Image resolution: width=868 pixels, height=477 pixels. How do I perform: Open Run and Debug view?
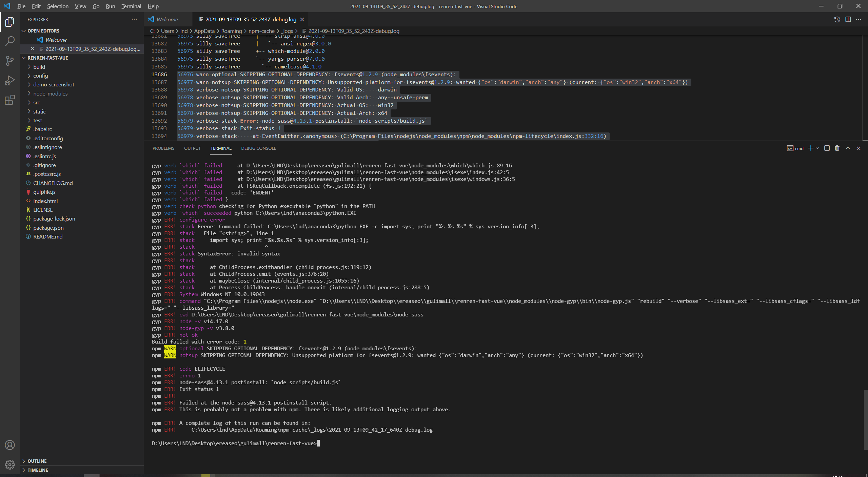[x=10, y=81]
